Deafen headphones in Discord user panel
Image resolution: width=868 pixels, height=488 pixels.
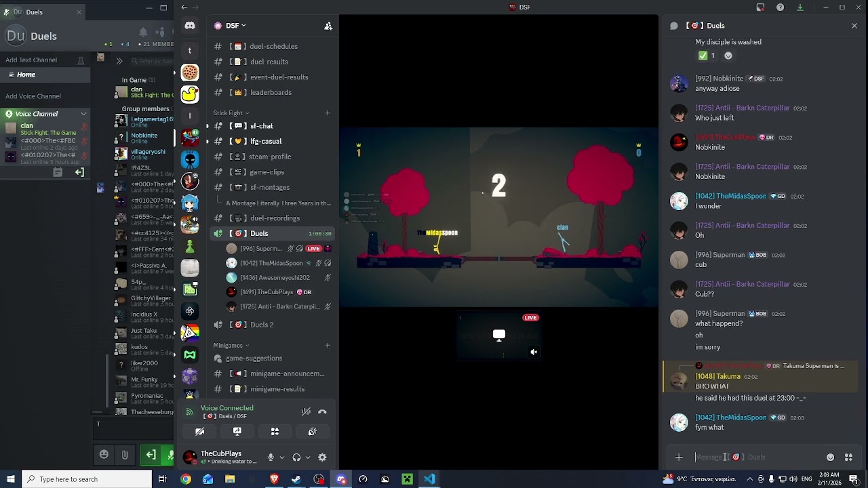(296, 457)
